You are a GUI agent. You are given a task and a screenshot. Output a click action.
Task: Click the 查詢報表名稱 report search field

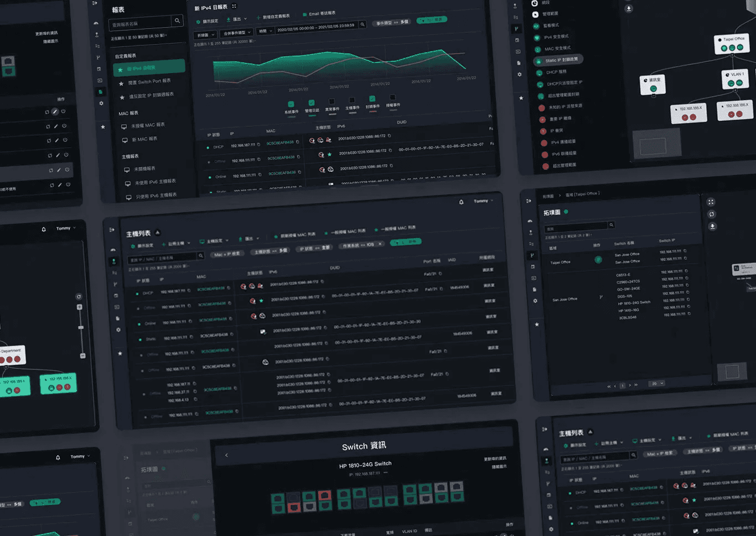pyautogui.click(x=141, y=23)
